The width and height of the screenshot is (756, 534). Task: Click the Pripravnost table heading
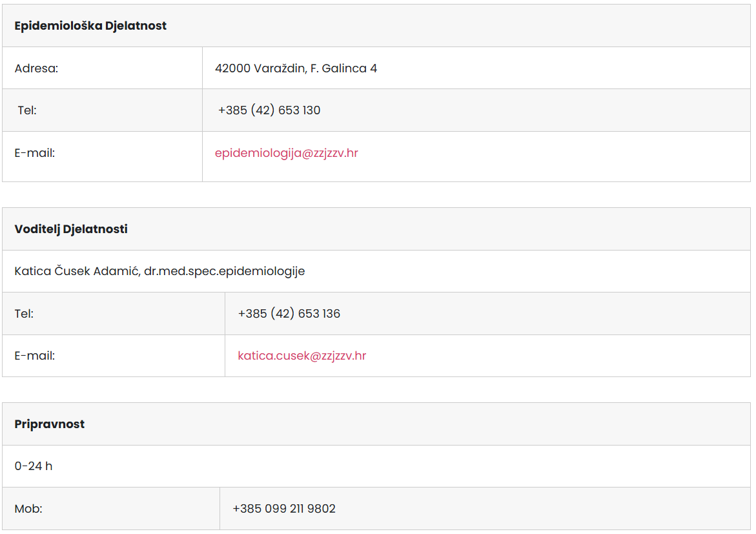click(50, 424)
